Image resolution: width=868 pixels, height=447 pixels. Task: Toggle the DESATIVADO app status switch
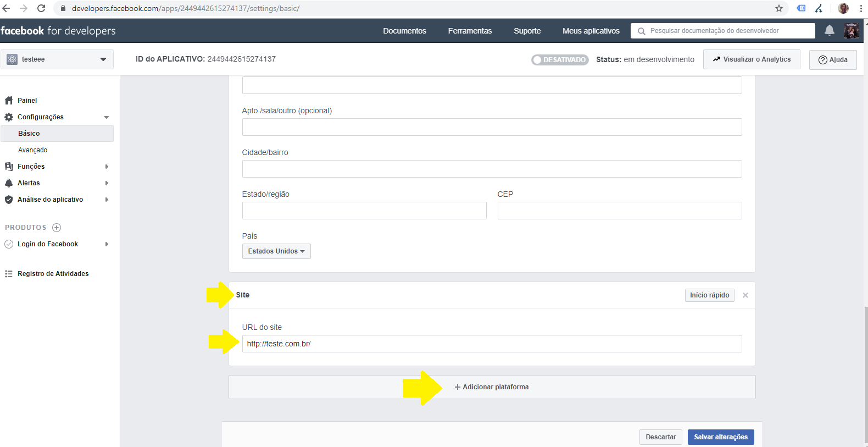coord(560,60)
